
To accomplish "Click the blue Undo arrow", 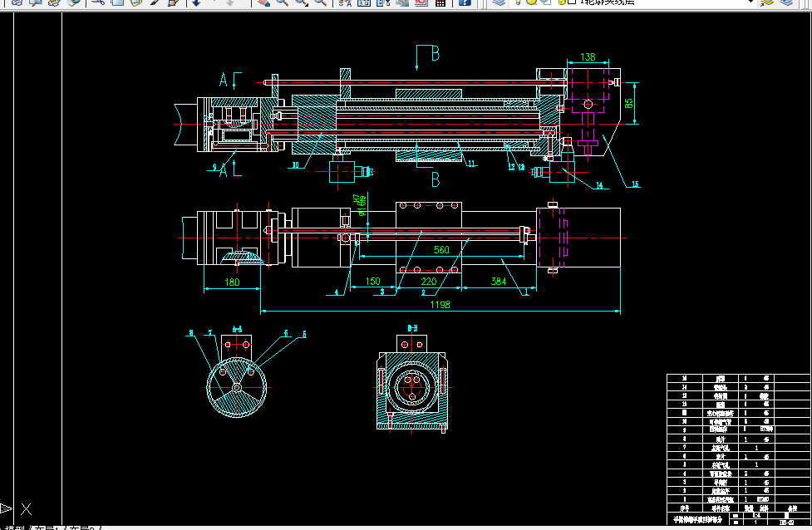I will [197, 2].
